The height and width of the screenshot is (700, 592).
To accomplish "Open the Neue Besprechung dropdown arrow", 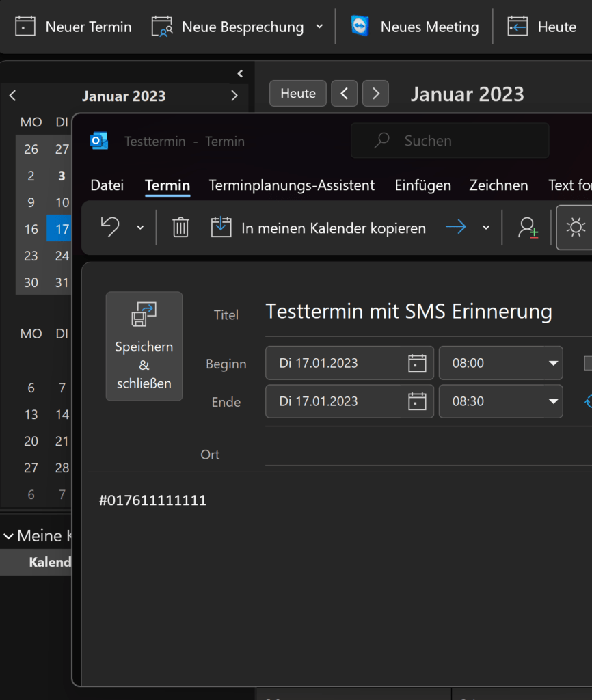I will 319,27.
